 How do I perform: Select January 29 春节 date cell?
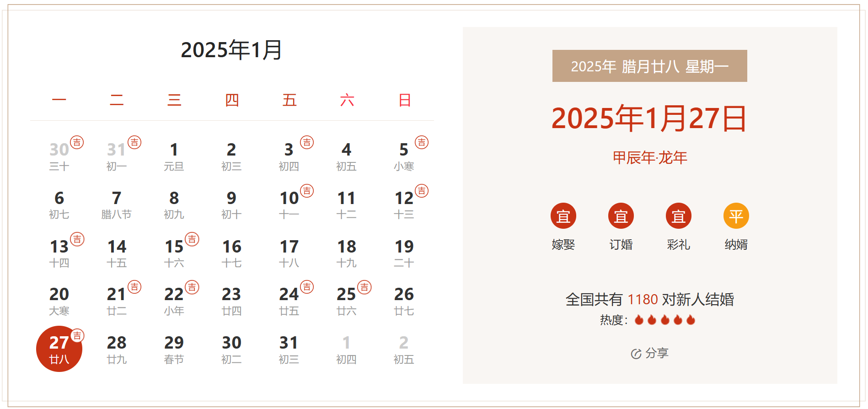(x=174, y=350)
